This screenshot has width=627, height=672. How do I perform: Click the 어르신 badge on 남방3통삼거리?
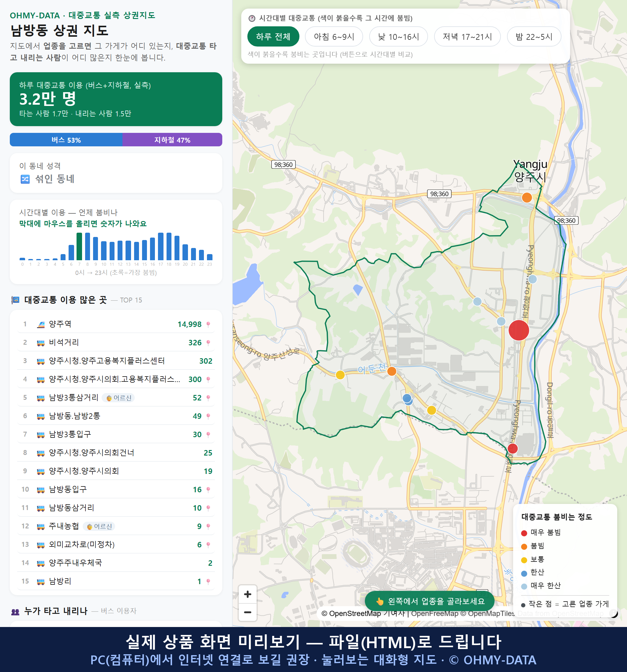tap(118, 398)
